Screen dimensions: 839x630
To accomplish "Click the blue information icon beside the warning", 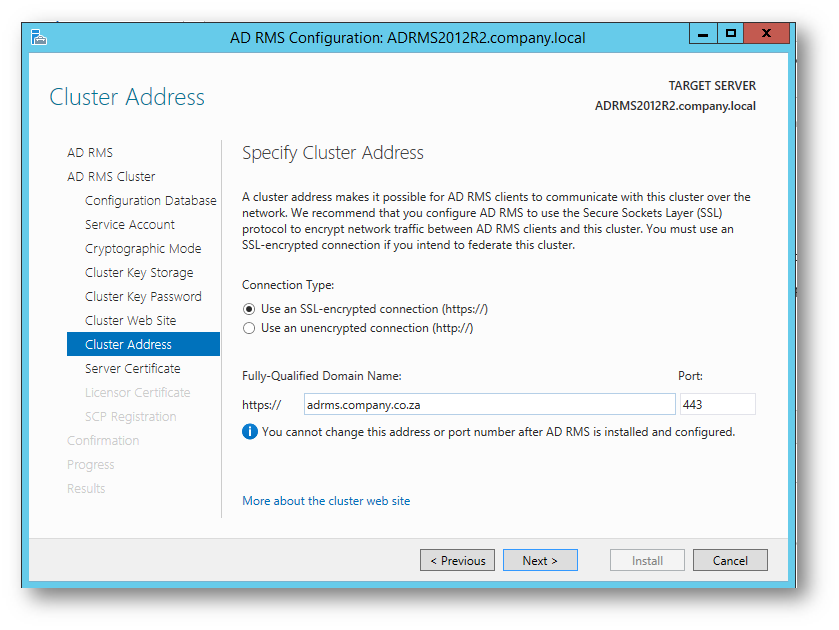I will [x=249, y=431].
